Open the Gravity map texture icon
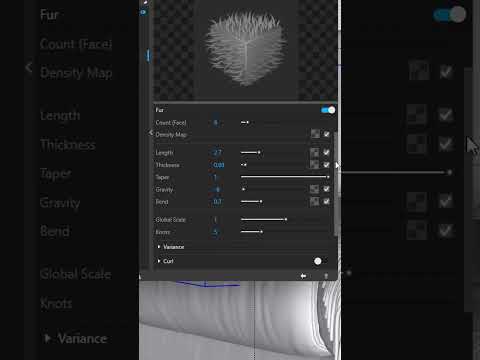Image resolution: width=480 pixels, height=360 pixels. [x=315, y=189]
